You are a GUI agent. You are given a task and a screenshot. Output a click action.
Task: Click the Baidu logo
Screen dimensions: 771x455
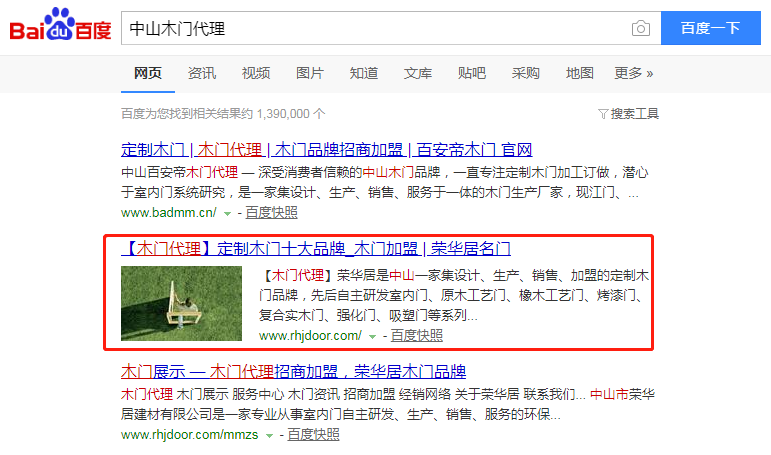click(60, 26)
